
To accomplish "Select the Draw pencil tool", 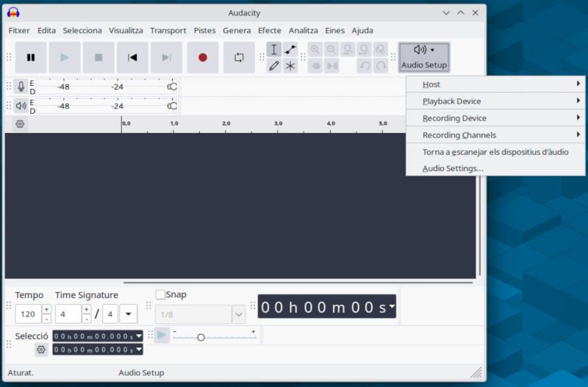I will [273, 66].
